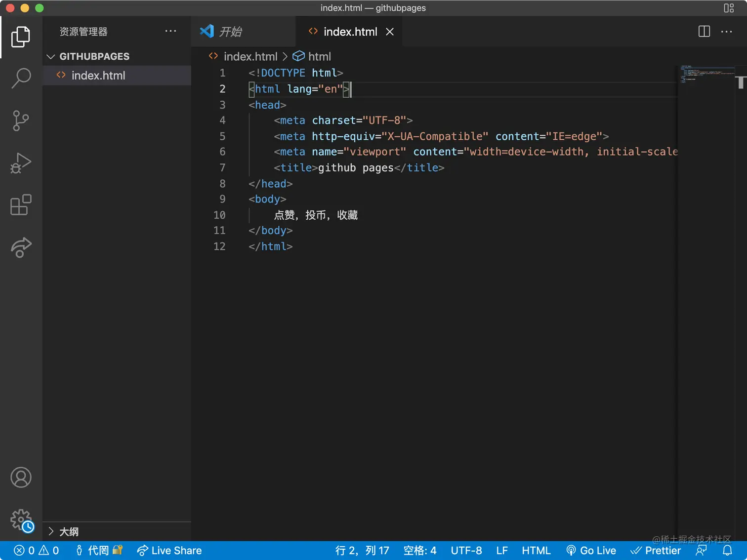Change file encoding UTF-8
Image resolution: width=747 pixels, height=560 pixels.
466,551
